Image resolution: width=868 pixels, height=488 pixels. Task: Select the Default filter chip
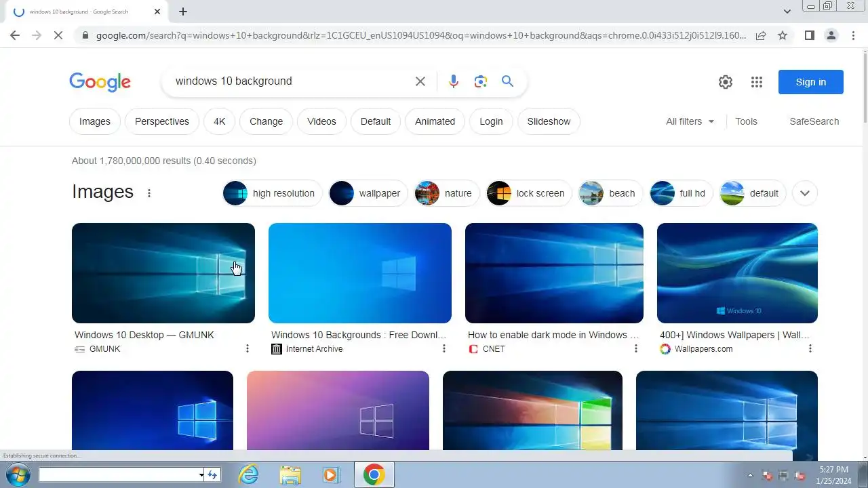click(x=376, y=121)
